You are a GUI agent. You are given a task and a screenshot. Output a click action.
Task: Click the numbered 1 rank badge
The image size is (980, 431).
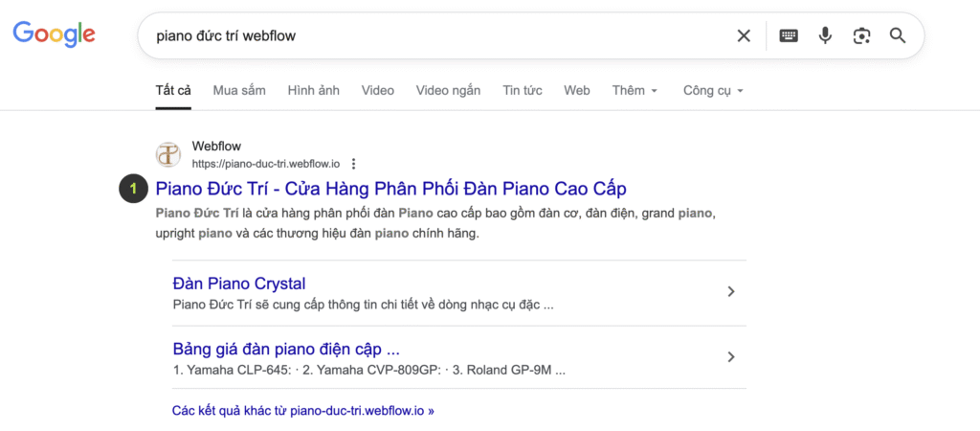pyautogui.click(x=134, y=189)
